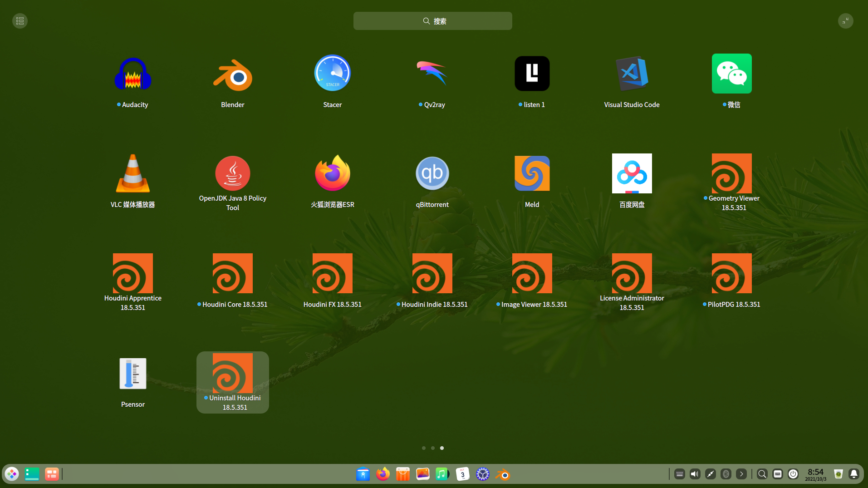
Task: Open 百度网盘 app
Action: 632,173
